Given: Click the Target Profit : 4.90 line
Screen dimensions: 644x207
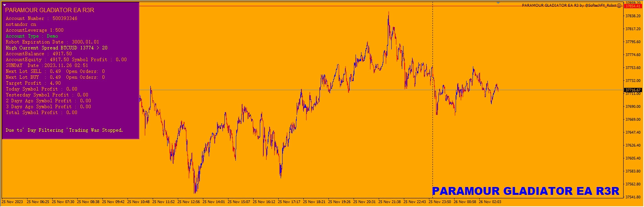Looking at the screenshot, I should 33,83.
